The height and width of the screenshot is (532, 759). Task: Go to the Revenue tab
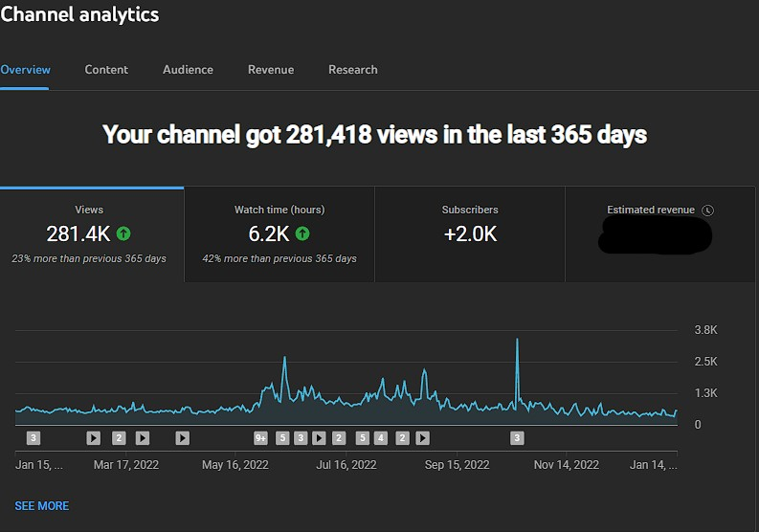pos(271,70)
